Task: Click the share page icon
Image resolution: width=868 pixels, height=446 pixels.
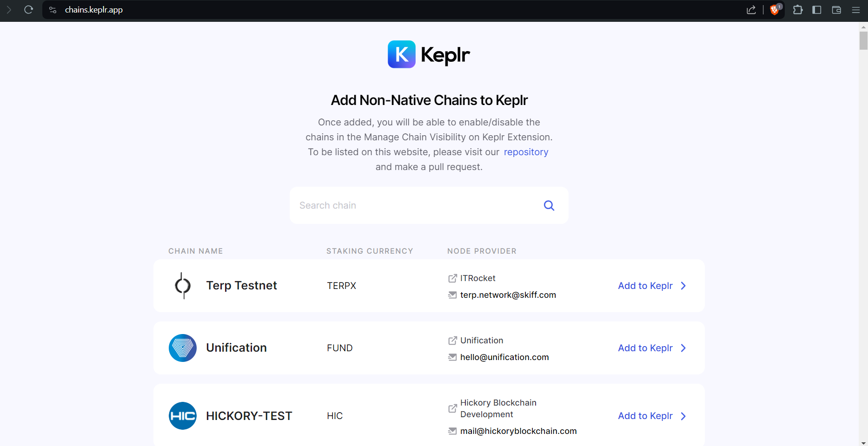Action: (x=751, y=10)
